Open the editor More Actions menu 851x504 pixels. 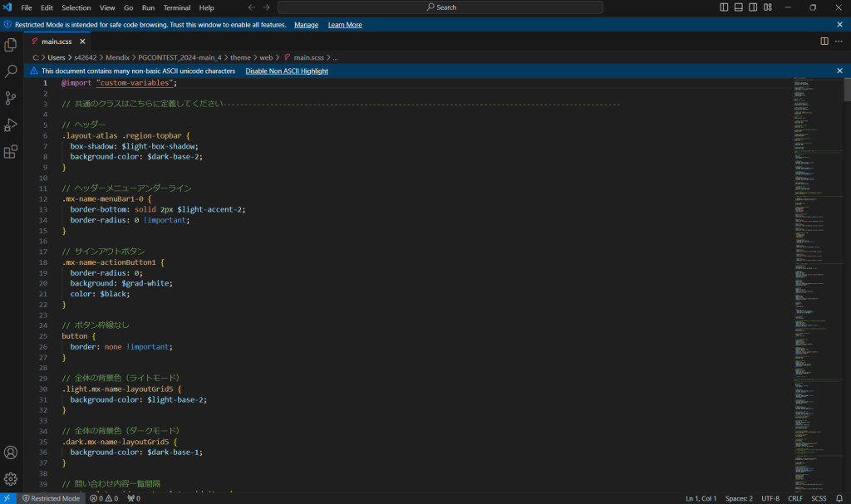(839, 41)
